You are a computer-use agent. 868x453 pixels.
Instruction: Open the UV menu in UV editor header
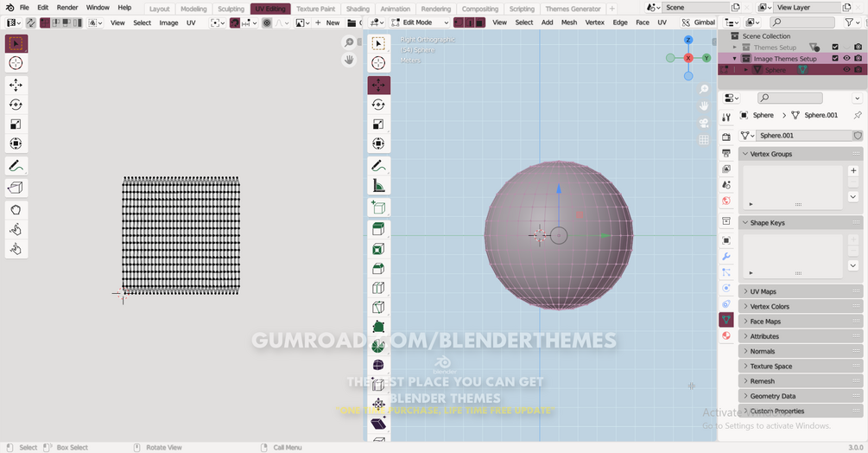tap(191, 22)
